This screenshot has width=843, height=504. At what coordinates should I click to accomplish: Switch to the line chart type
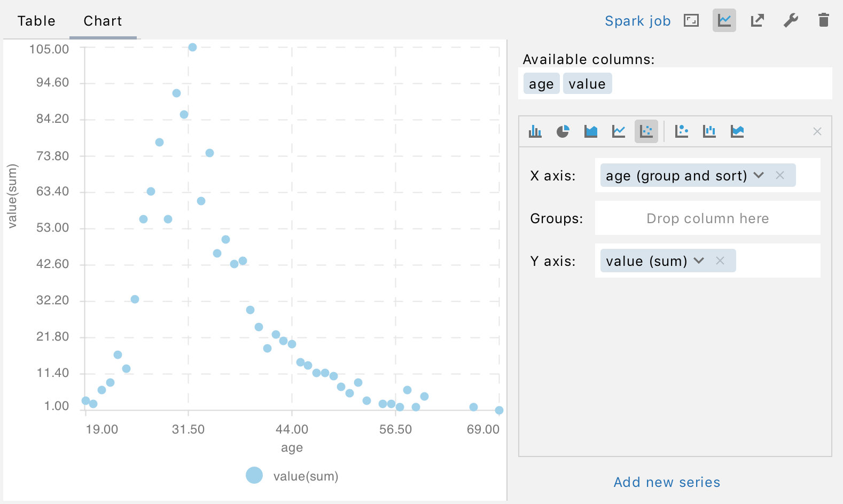619,131
